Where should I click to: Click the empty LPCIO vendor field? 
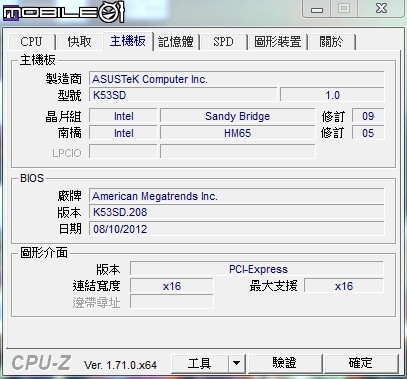tap(123, 152)
